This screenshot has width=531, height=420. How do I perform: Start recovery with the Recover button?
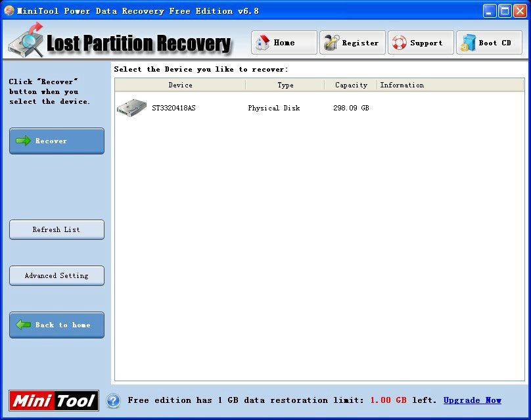point(57,141)
